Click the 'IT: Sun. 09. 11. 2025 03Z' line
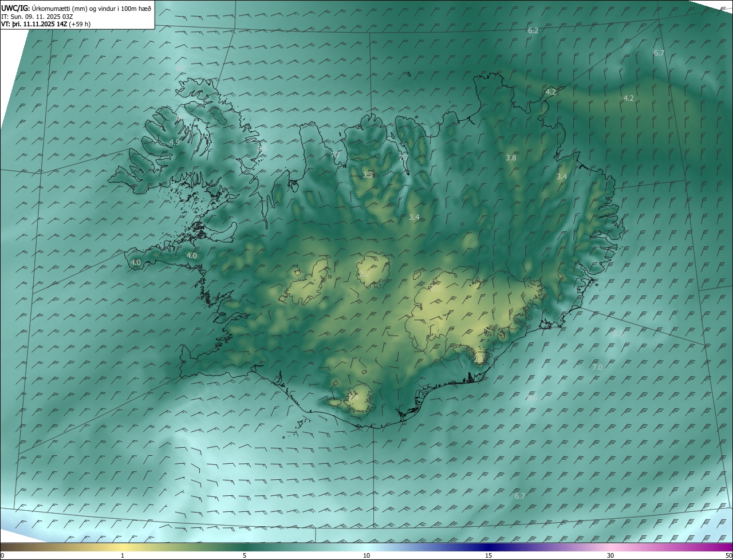This screenshot has width=733, height=560. pos(37,17)
